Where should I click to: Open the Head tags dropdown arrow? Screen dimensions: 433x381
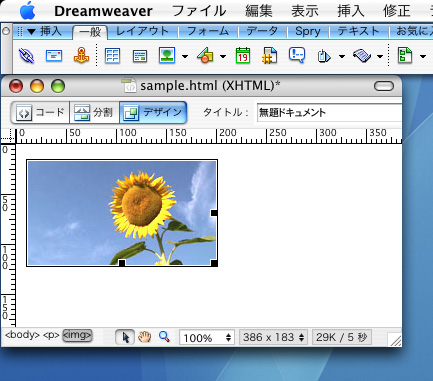pyautogui.click(x=342, y=56)
